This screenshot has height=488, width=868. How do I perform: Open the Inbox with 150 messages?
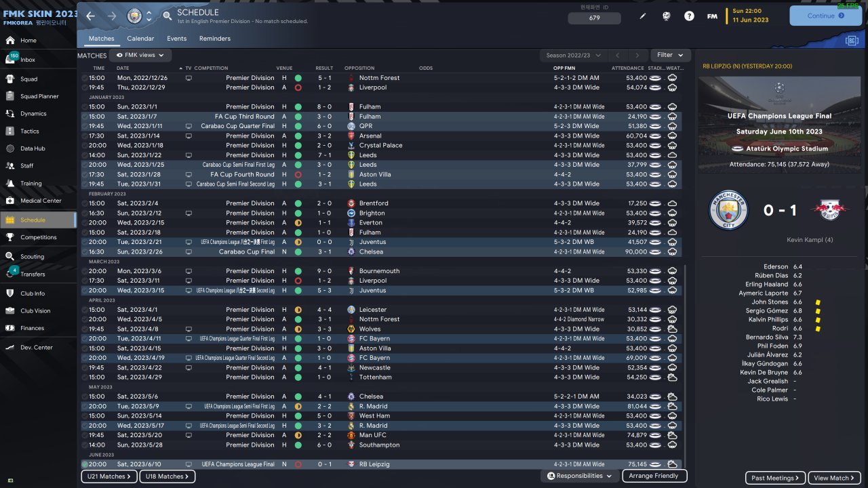38,60
